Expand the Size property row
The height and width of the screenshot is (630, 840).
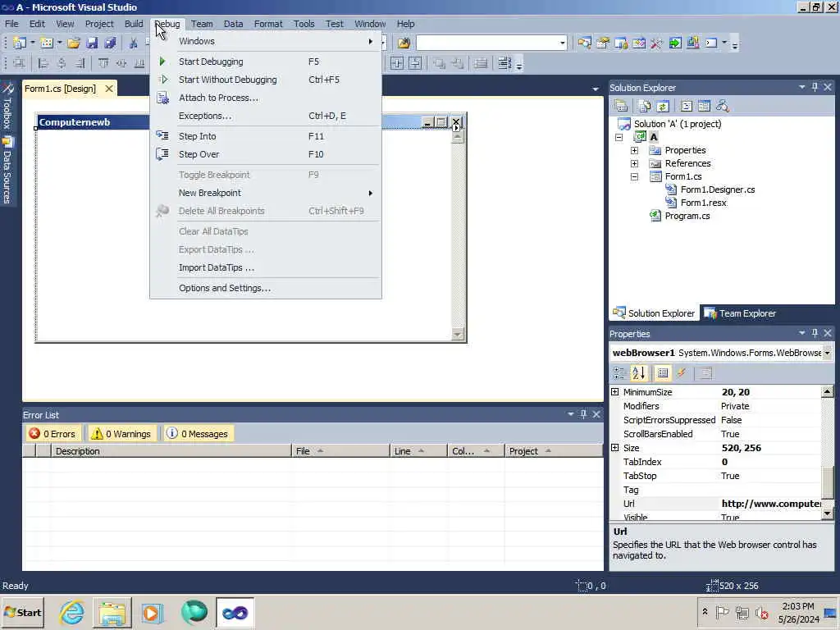tap(615, 448)
